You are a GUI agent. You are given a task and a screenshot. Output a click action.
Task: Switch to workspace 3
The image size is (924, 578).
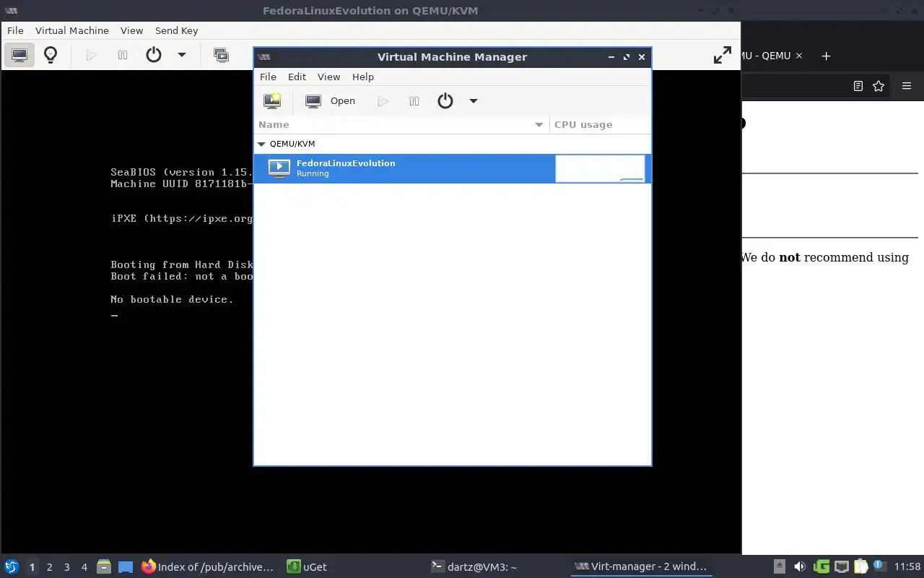click(x=66, y=567)
